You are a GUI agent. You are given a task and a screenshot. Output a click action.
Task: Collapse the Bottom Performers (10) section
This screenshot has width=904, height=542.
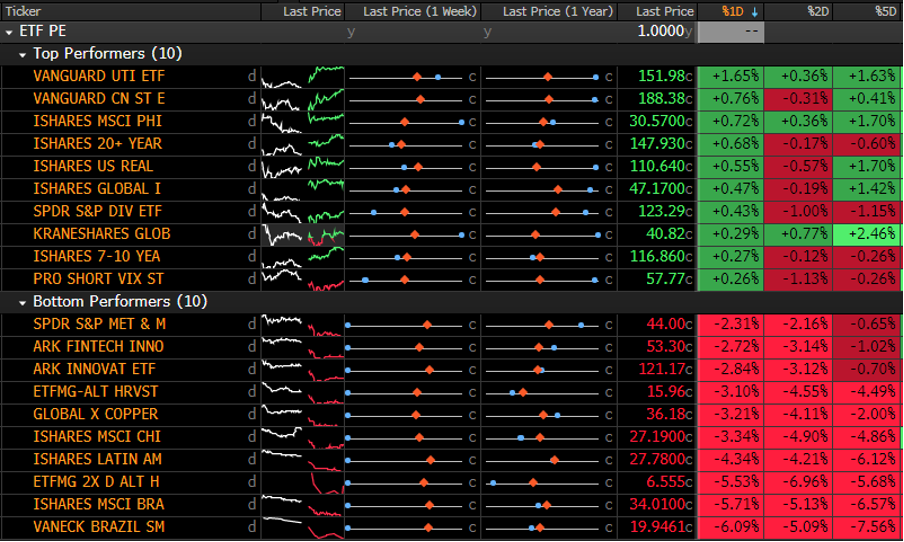coord(22,303)
